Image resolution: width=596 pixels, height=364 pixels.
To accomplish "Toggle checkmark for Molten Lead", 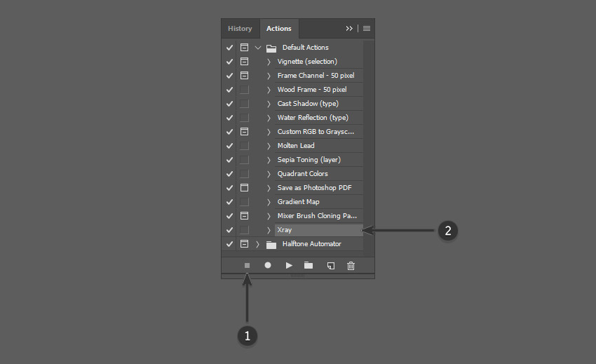I will [229, 146].
